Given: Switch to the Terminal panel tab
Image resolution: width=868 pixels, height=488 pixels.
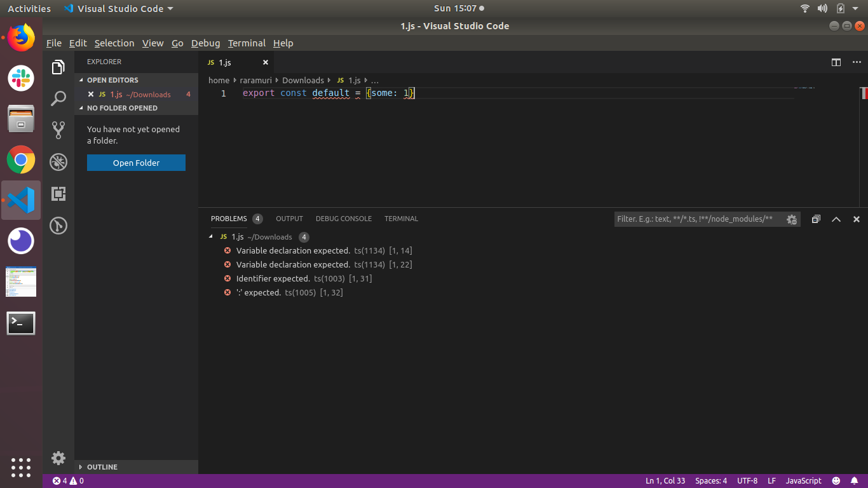Looking at the screenshot, I should pyautogui.click(x=402, y=219).
